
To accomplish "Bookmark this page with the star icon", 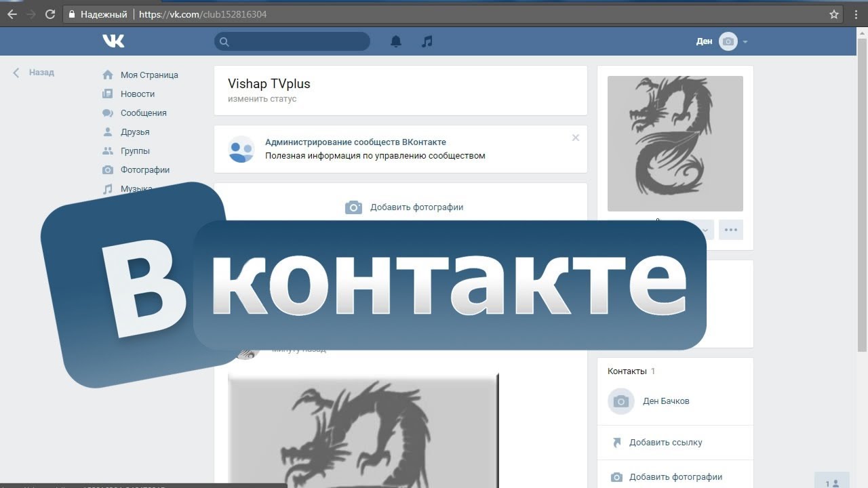I will [834, 14].
